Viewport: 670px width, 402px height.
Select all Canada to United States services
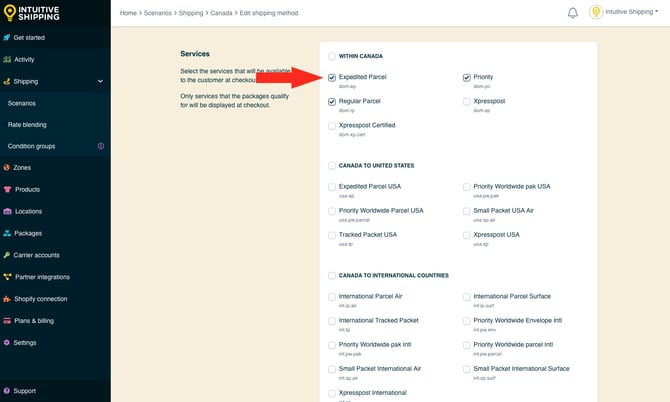point(332,166)
